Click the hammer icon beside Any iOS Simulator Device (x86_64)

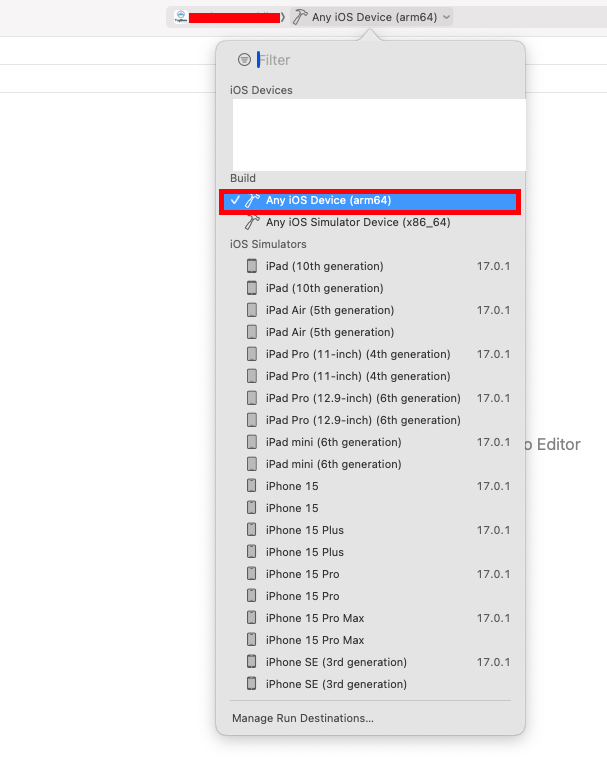[x=252, y=222]
